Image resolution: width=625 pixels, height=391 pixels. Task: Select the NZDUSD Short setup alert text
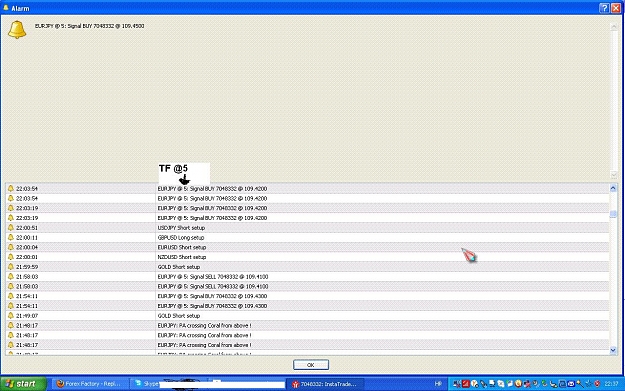pyautogui.click(x=182, y=257)
